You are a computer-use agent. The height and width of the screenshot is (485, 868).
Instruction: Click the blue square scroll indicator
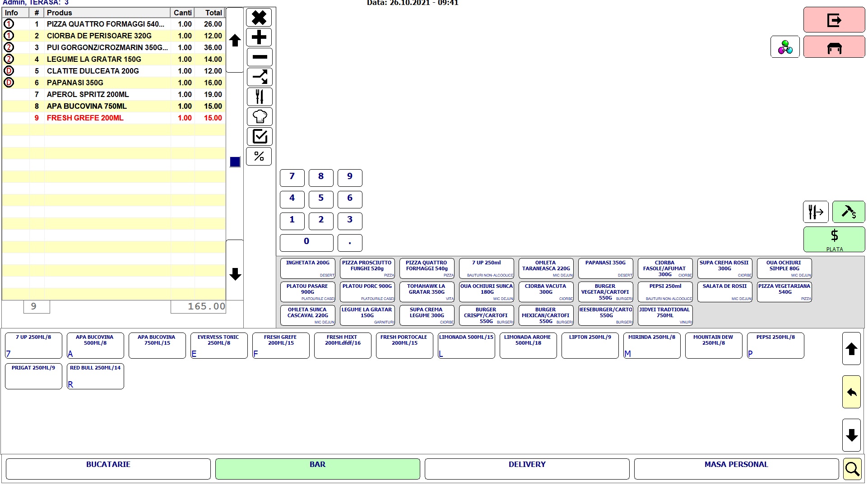point(235,162)
